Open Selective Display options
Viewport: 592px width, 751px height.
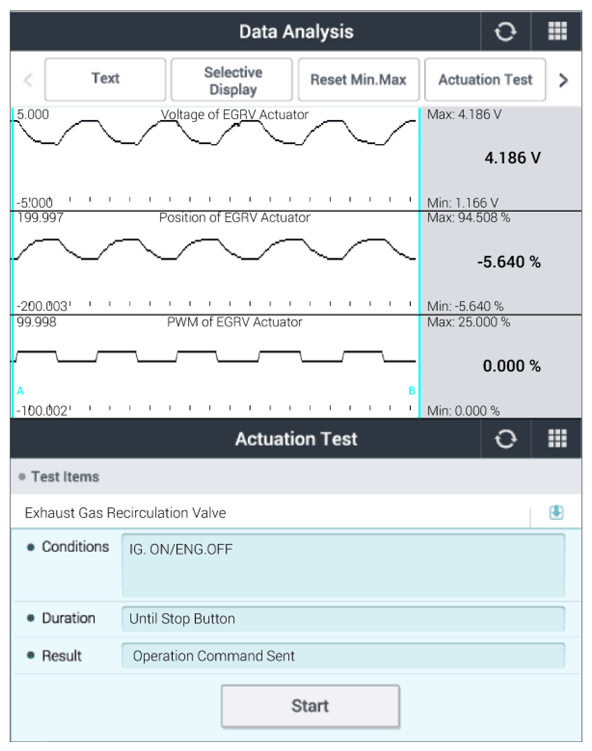[x=232, y=80]
